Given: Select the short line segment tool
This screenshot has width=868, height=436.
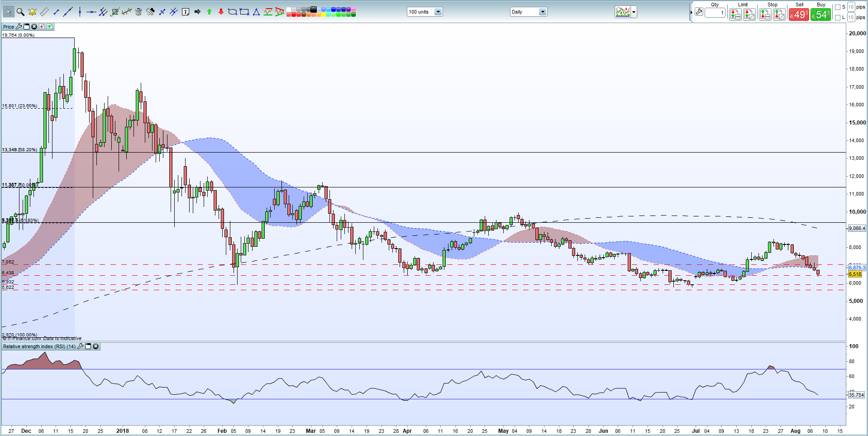Looking at the screenshot, I should pos(56,12).
